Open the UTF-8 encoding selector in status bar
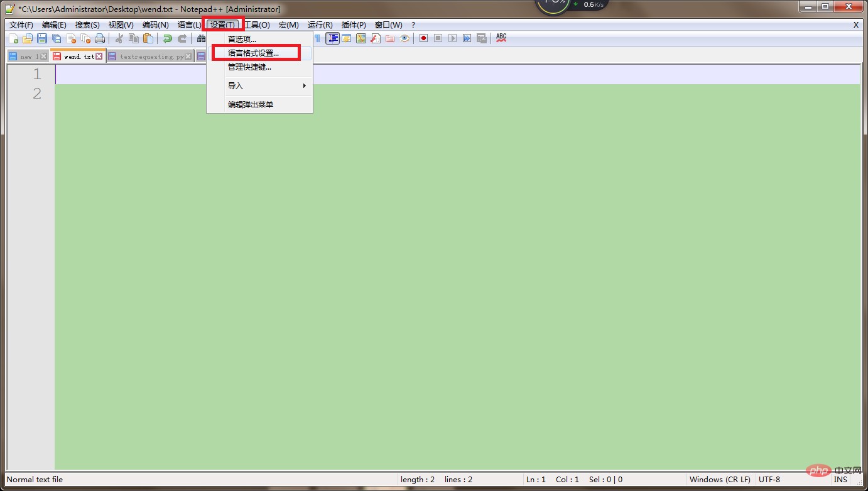Screen dimensions: 868x491 (769, 480)
